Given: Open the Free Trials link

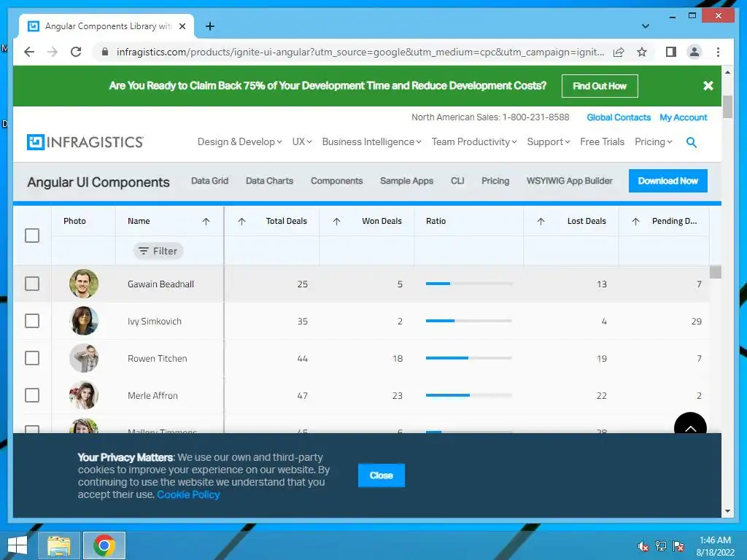Looking at the screenshot, I should click(602, 142).
